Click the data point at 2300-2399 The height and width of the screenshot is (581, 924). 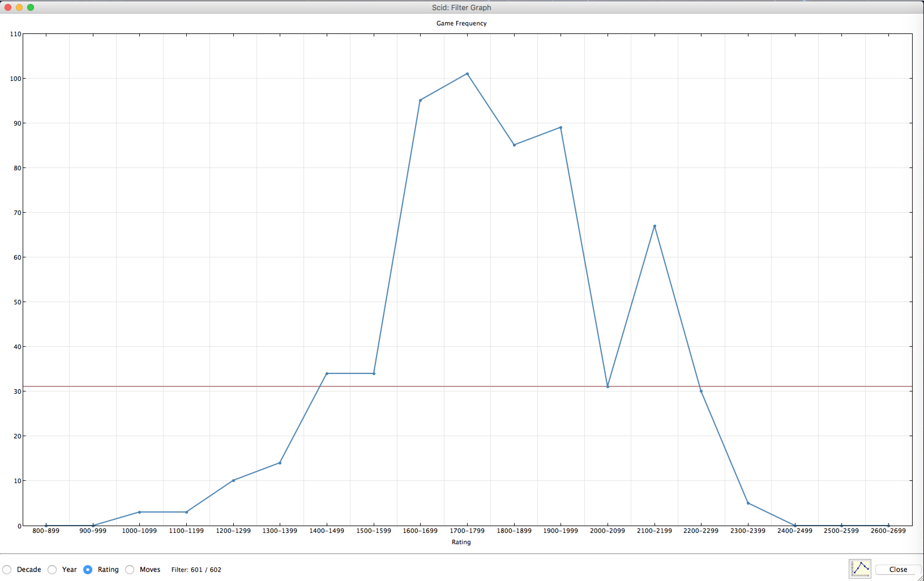(748, 503)
